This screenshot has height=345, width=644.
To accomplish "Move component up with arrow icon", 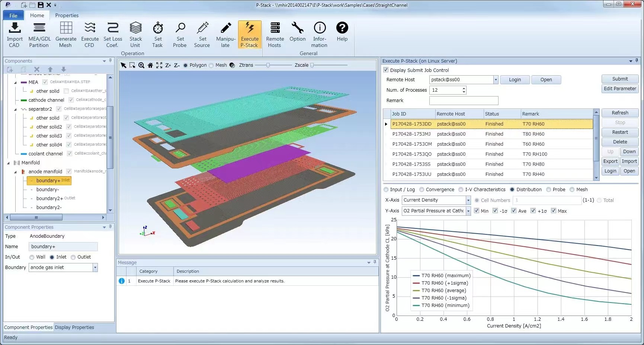I will coord(50,69).
